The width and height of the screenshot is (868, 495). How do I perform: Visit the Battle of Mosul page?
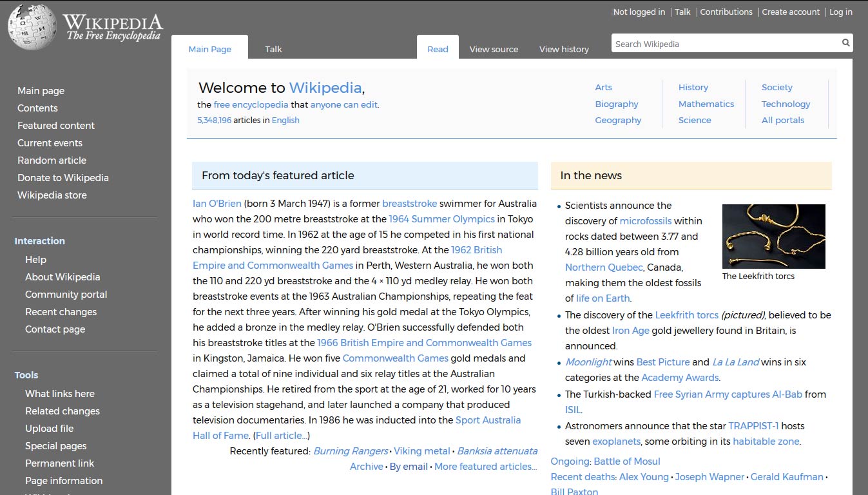tap(626, 461)
